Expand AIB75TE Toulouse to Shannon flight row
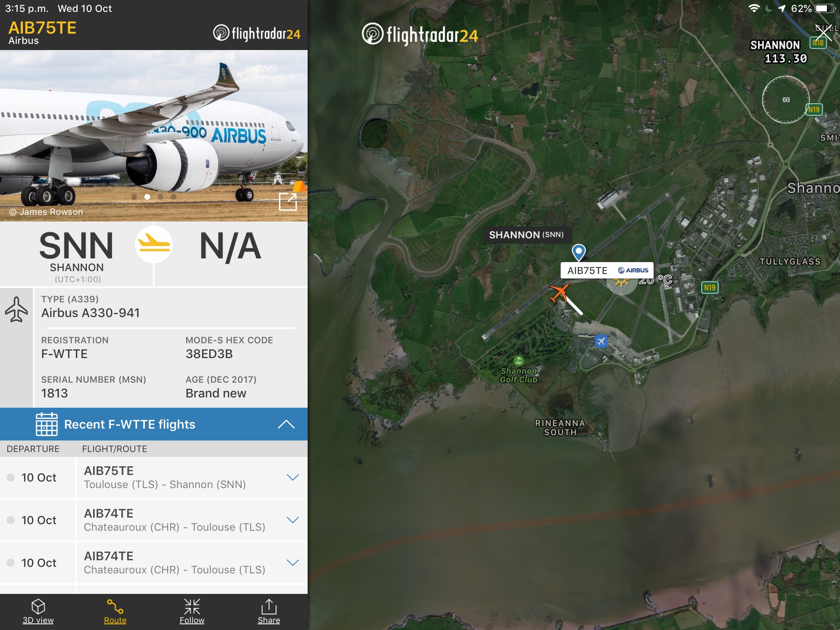 [153, 477]
